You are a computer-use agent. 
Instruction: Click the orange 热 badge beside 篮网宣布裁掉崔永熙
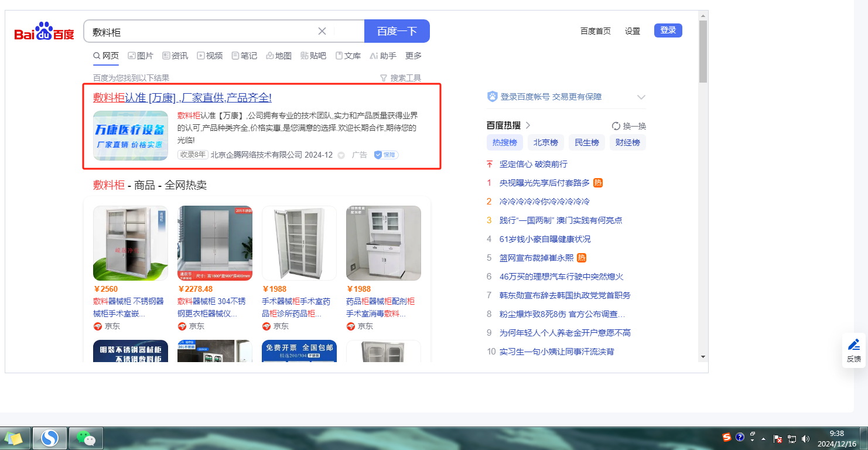[x=582, y=258]
